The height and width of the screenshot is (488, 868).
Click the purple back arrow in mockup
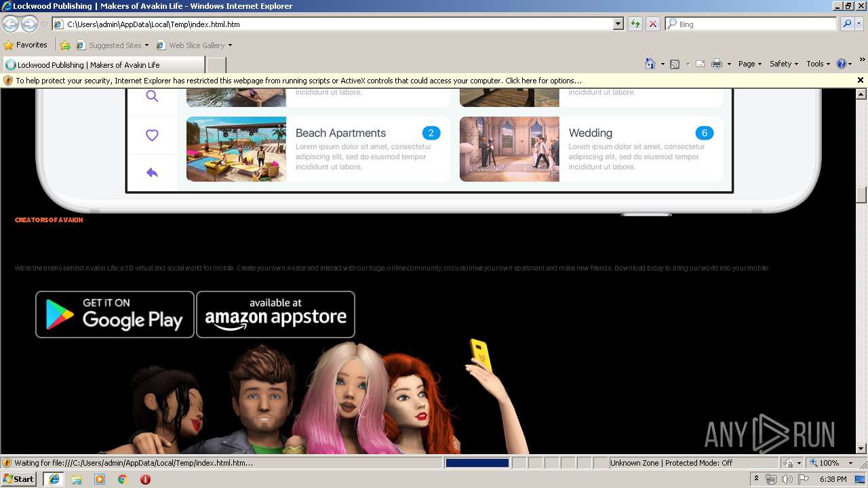(152, 173)
